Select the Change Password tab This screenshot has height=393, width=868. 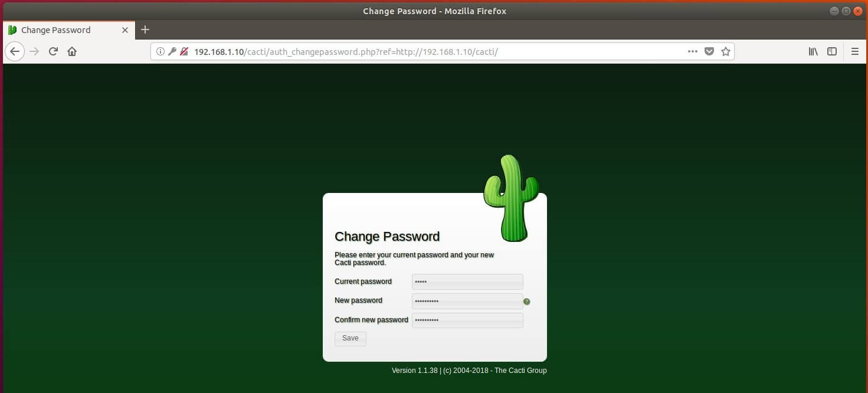coord(56,30)
